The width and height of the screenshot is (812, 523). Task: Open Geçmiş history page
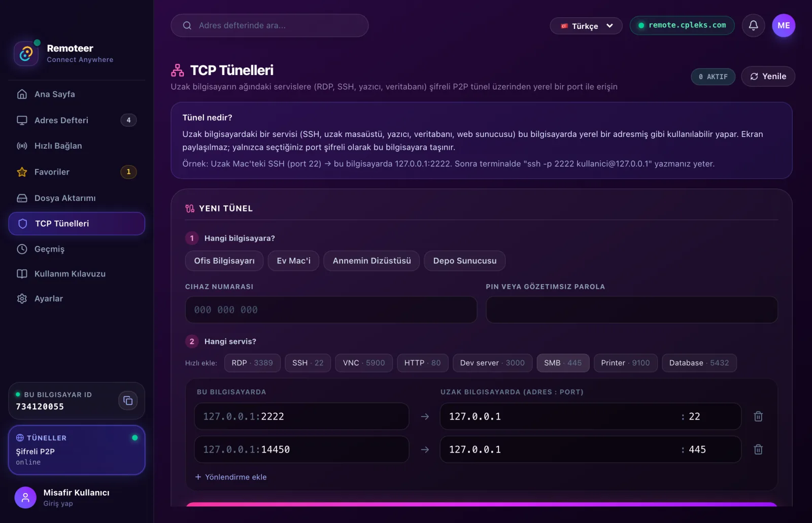pyautogui.click(x=77, y=249)
